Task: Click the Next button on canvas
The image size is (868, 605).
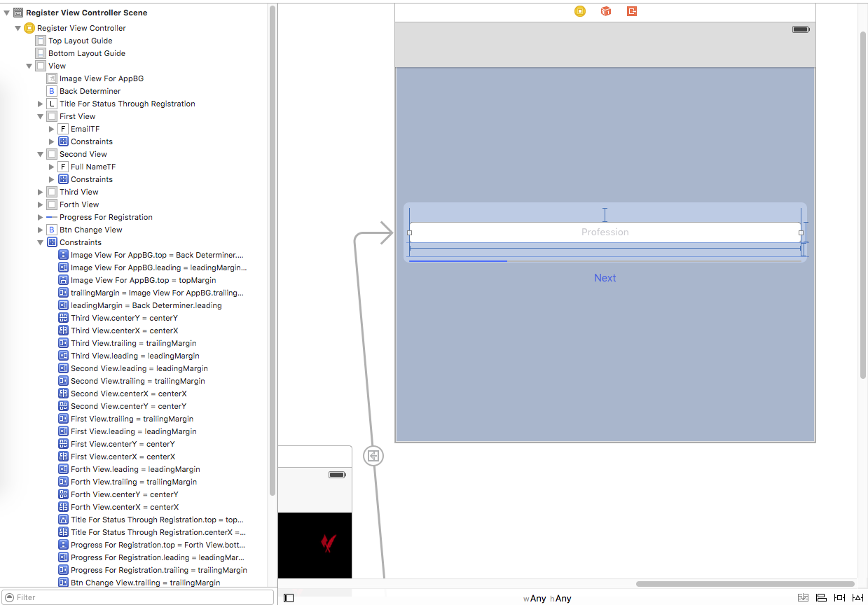Action: pyautogui.click(x=605, y=278)
